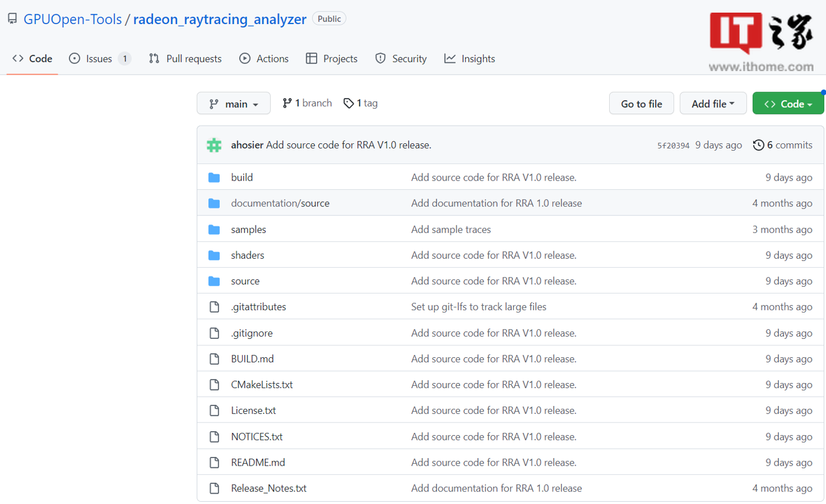Click the Issues count badge 1
The image size is (826, 504).
click(x=125, y=58)
